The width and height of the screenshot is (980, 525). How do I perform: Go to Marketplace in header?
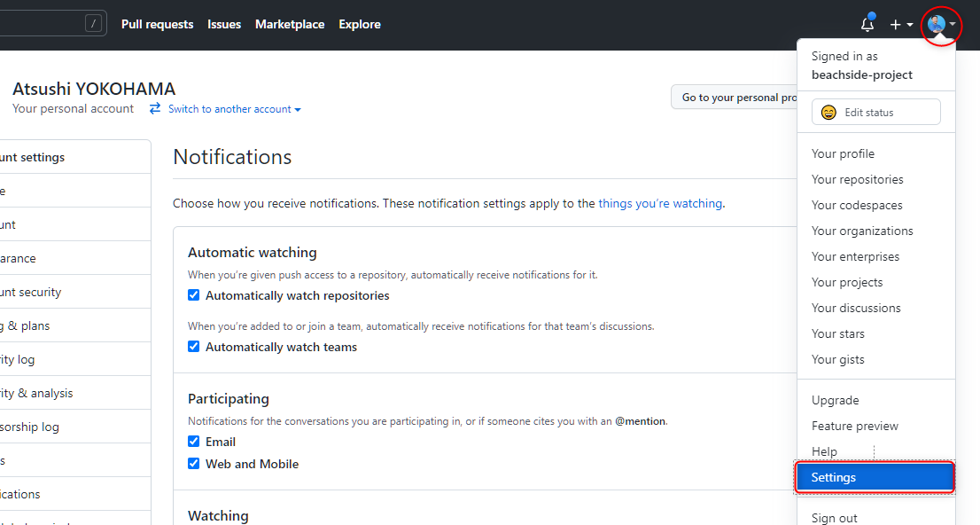pyautogui.click(x=290, y=24)
